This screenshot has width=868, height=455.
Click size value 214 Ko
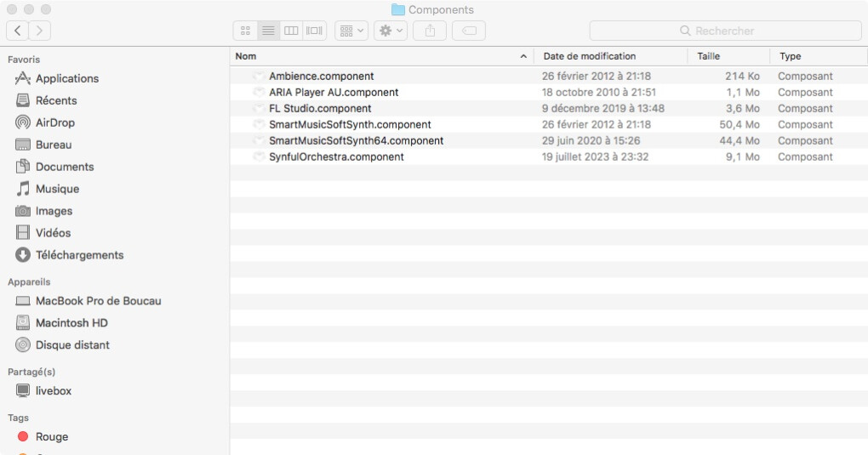(742, 76)
